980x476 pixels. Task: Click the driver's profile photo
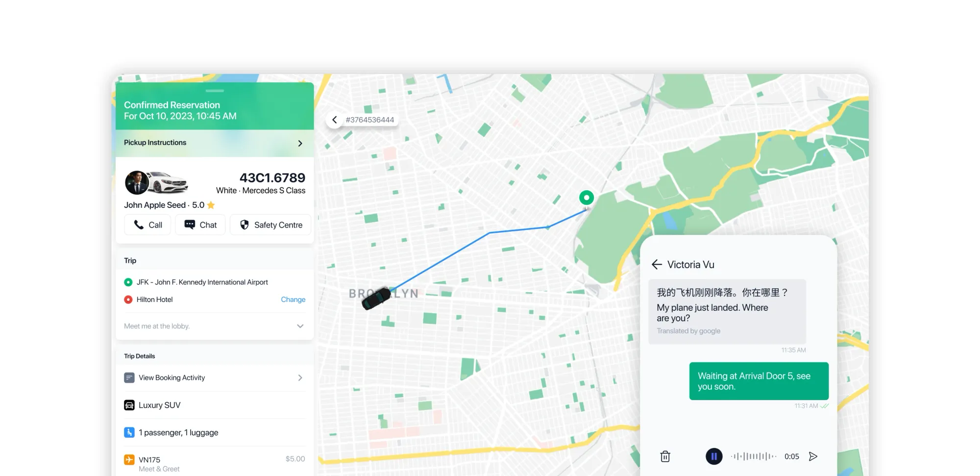coord(137,183)
